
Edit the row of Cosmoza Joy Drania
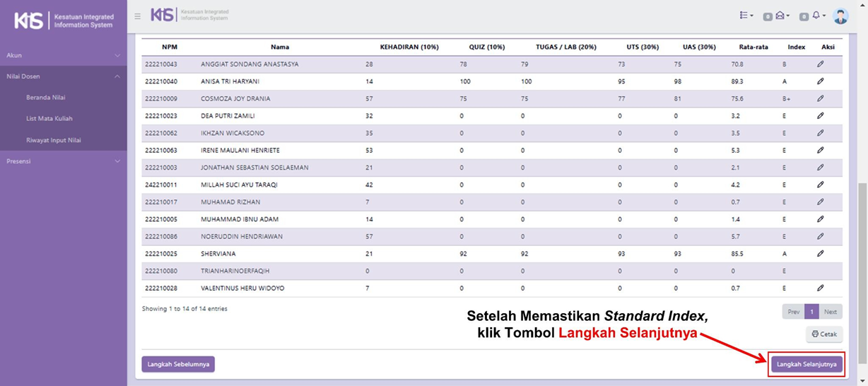pyautogui.click(x=821, y=99)
